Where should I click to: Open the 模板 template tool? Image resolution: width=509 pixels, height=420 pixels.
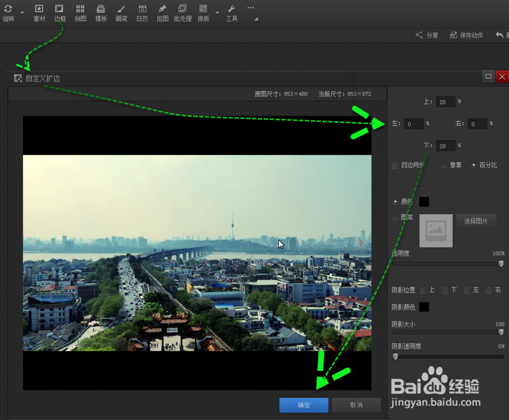pyautogui.click(x=101, y=13)
